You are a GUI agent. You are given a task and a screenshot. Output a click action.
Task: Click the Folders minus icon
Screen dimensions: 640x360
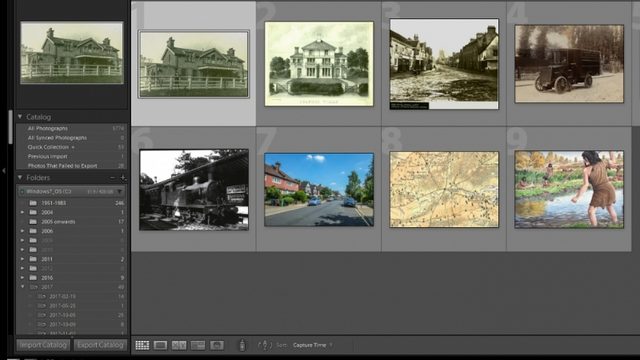coord(113,178)
